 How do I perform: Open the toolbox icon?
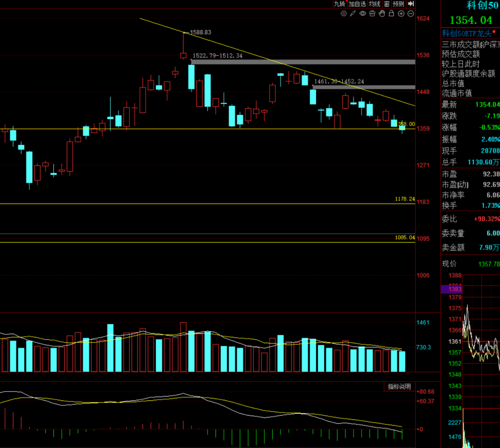tap(372, 13)
